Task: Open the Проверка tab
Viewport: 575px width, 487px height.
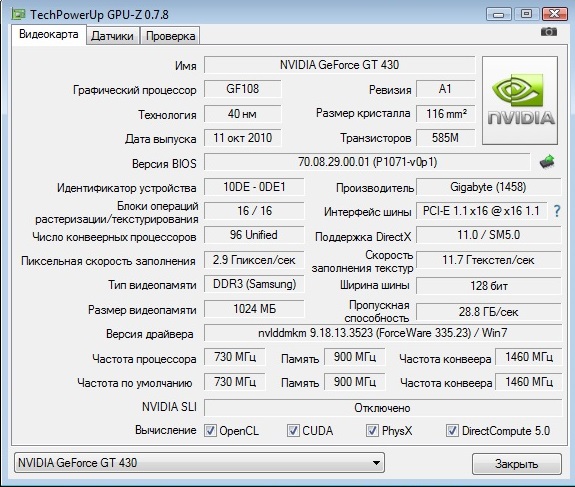Action: click(x=171, y=36)
